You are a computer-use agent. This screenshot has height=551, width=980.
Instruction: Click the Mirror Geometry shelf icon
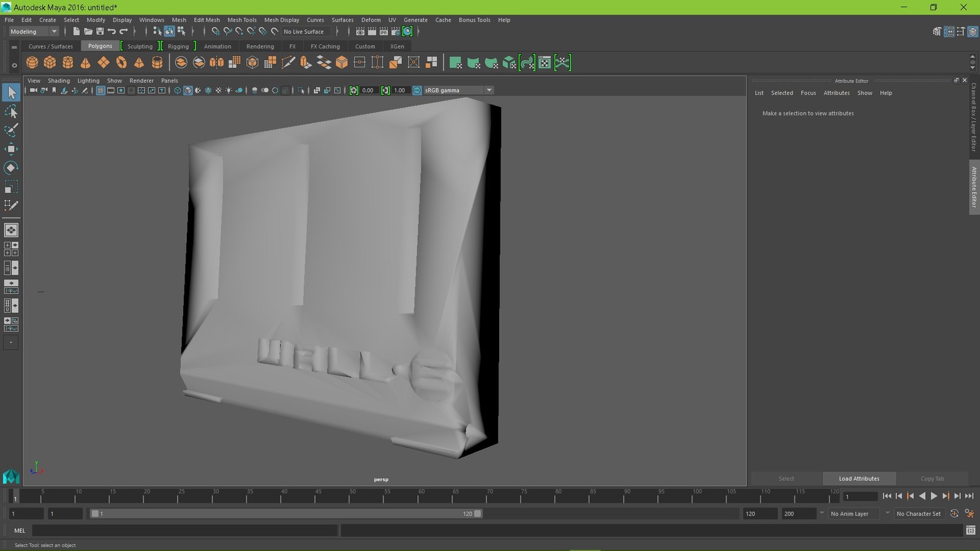pyautogui.click(x=217, y=62)
